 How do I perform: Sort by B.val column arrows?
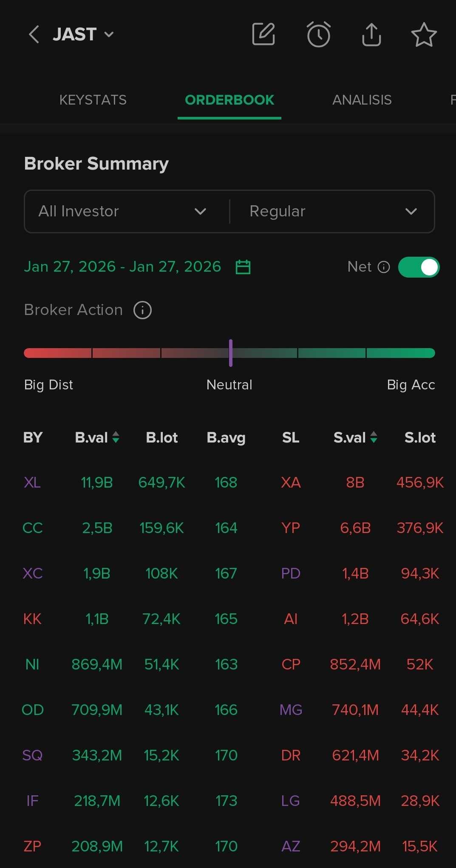[116, 437]
